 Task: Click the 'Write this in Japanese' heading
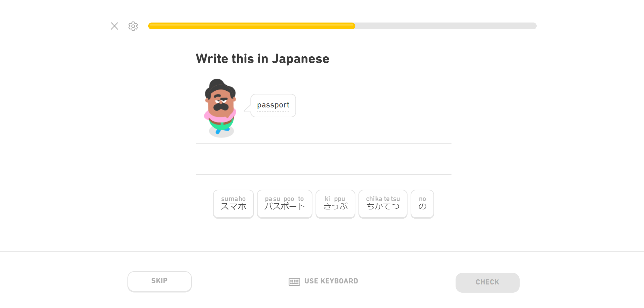point(262,59)
